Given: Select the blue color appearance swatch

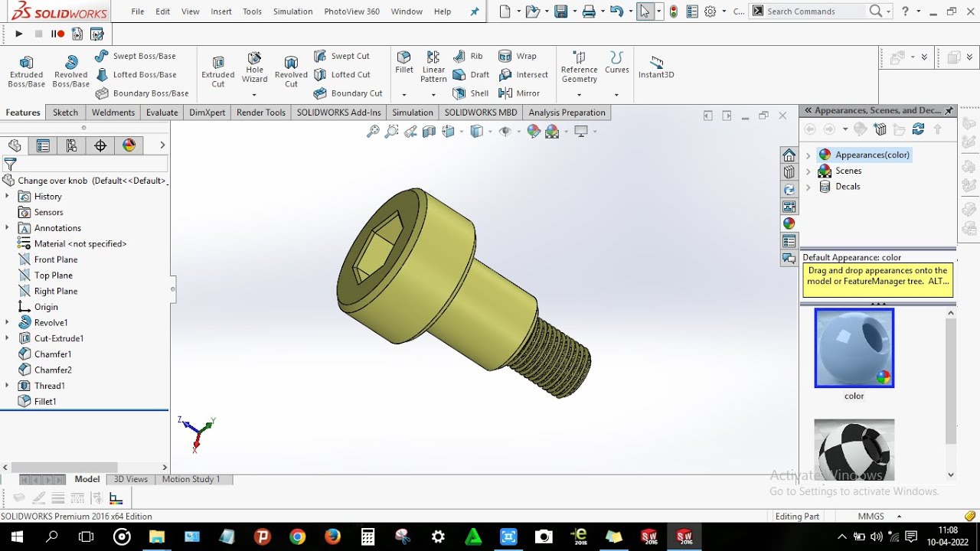Looking at the screenshot, I should coord(854,348).
